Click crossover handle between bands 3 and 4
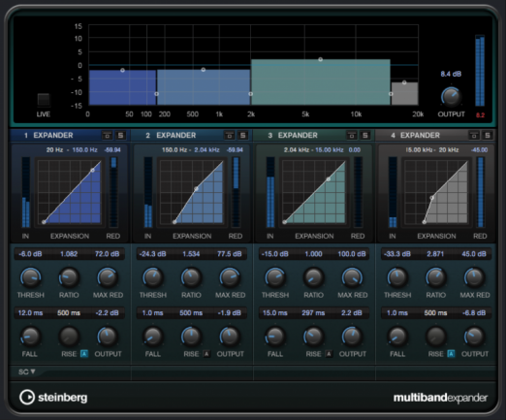This screenshot has width=506, height=420. pyautogui.click(x=391, y=94)
